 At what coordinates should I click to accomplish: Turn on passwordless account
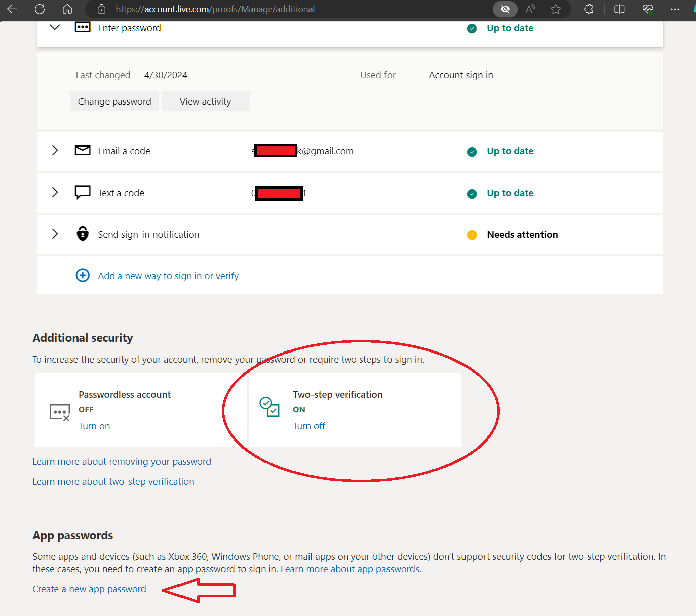coord(94,426)
